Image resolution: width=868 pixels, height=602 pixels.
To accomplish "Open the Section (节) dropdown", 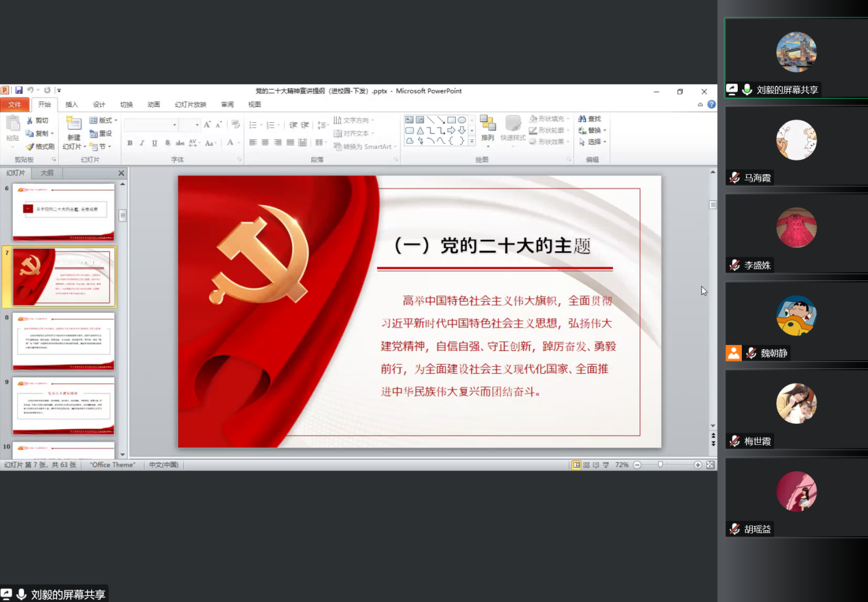I will tap(101, 147).
